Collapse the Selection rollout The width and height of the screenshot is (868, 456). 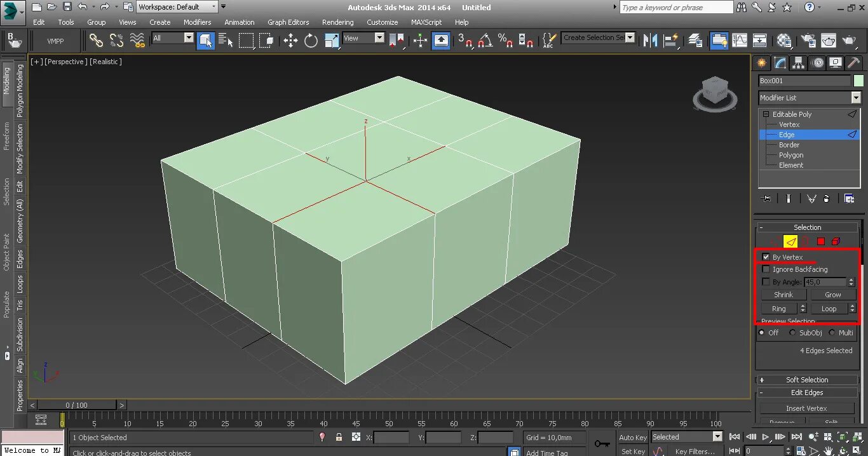pyautogui.click(x=807, y=227)
